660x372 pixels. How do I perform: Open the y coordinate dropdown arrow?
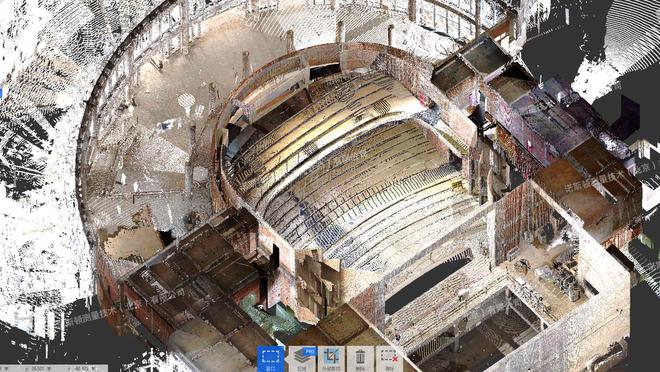pos(49,369)
